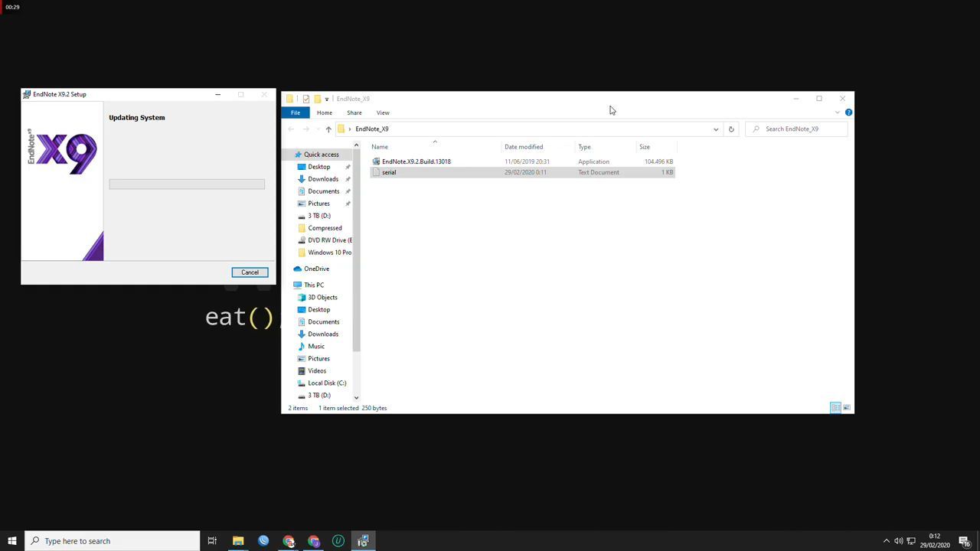This screenshot has width=980, height=551.
Task: Open the blue round app on taskbar
Action: (x=263, y=541)
